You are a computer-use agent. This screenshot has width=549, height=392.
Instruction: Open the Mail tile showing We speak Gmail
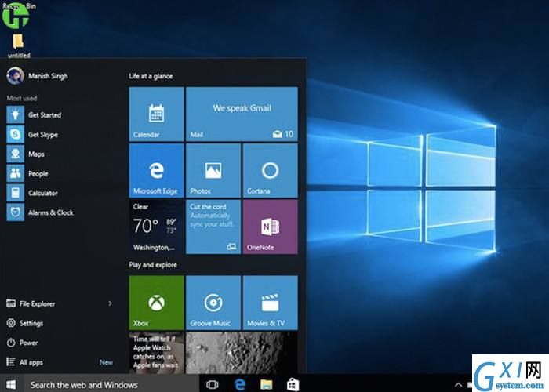242,114
